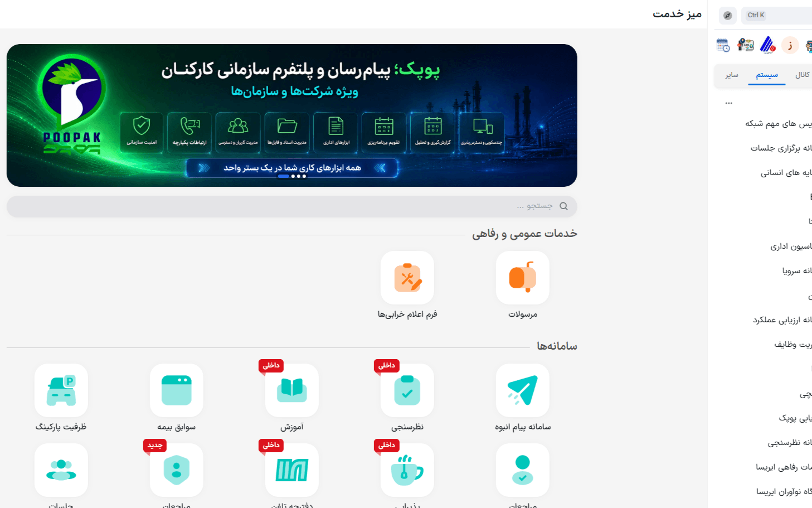This screenshot has height=508, width=812.
Task: Open the ظرفیت پارکینگ parking car icon
Action: click(61, 390)
